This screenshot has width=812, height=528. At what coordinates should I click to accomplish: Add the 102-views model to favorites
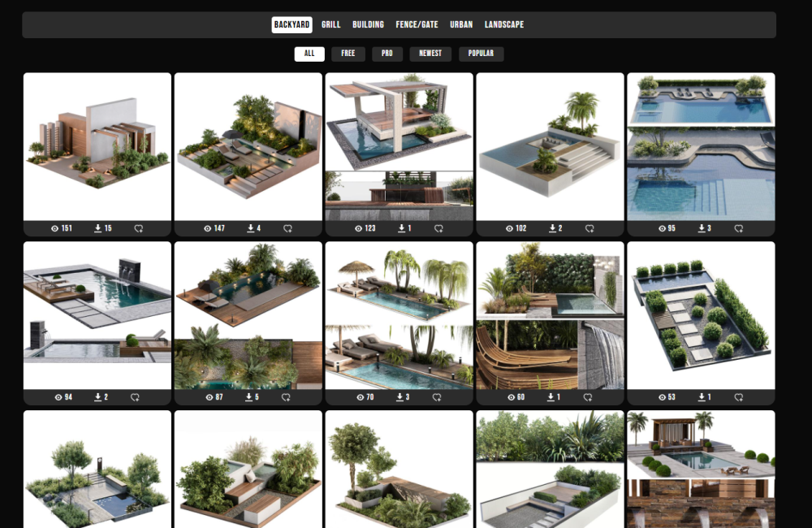click(590, 229)
